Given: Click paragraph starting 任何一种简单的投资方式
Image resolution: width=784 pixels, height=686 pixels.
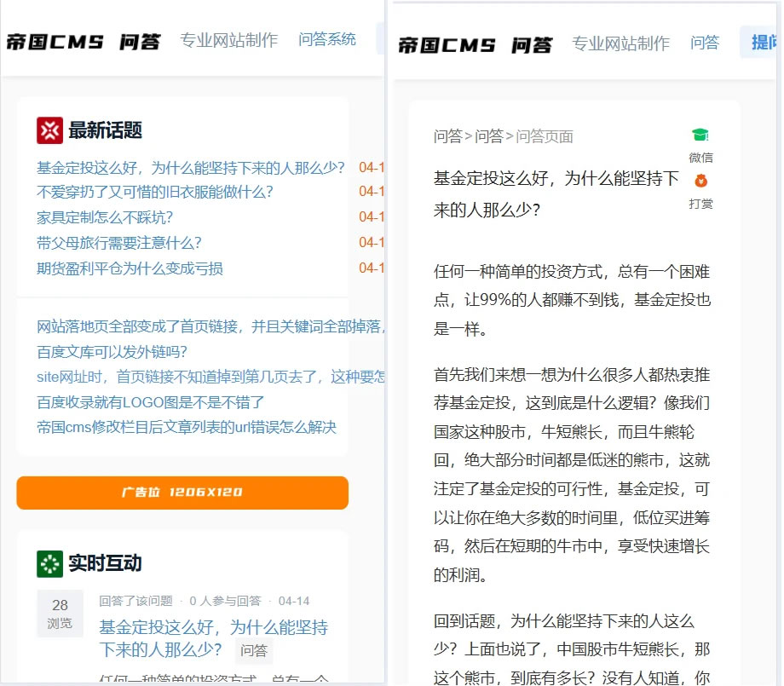Looking at the screenshot, I should point(572,300).
